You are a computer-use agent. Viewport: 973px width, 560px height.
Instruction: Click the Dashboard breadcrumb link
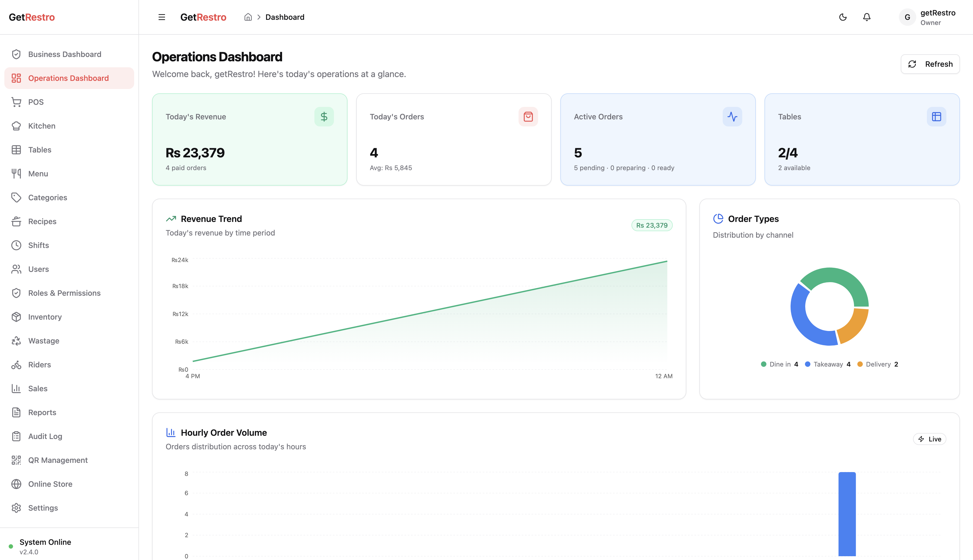[285, 17]
